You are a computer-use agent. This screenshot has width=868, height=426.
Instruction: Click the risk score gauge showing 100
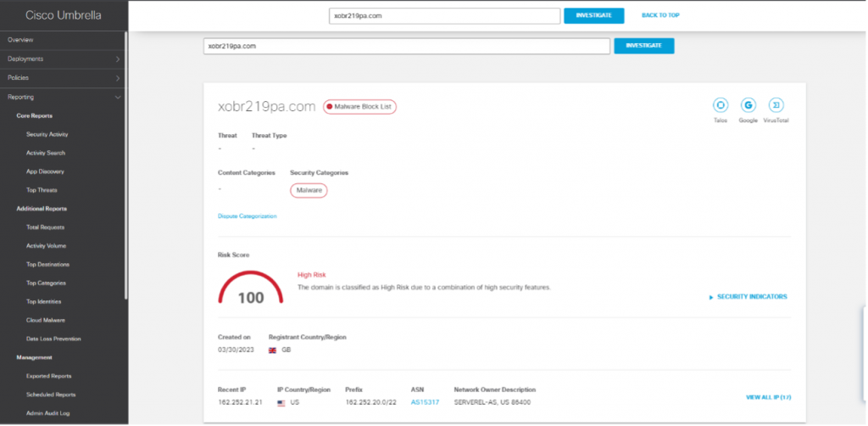(251, 289)
